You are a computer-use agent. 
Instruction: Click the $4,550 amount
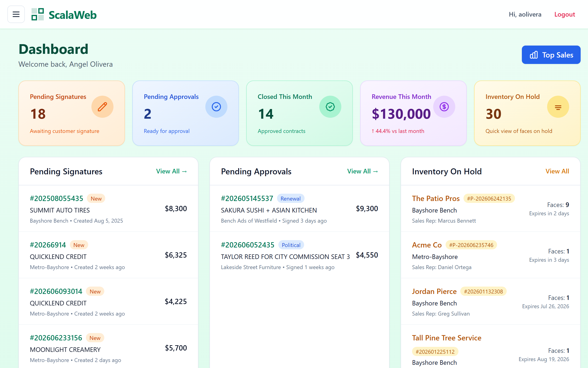[x=367, y=255]
